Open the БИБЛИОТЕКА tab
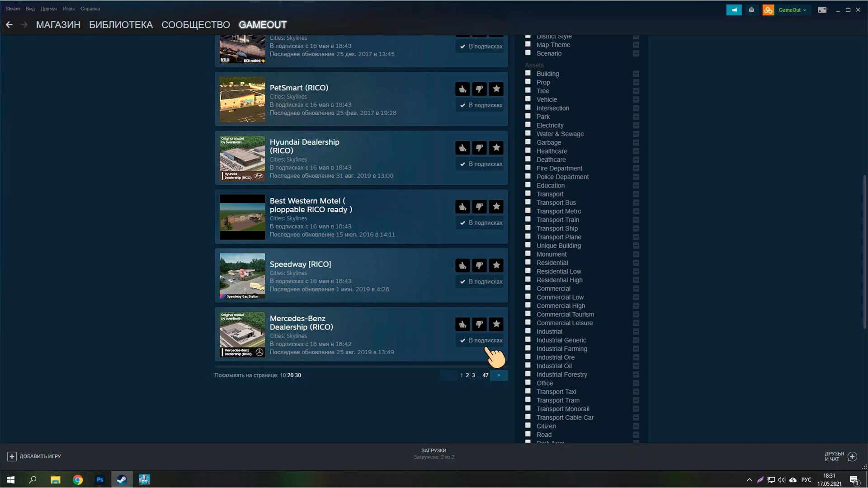Viewport: 868px width, 488px height. pos(121,25)
